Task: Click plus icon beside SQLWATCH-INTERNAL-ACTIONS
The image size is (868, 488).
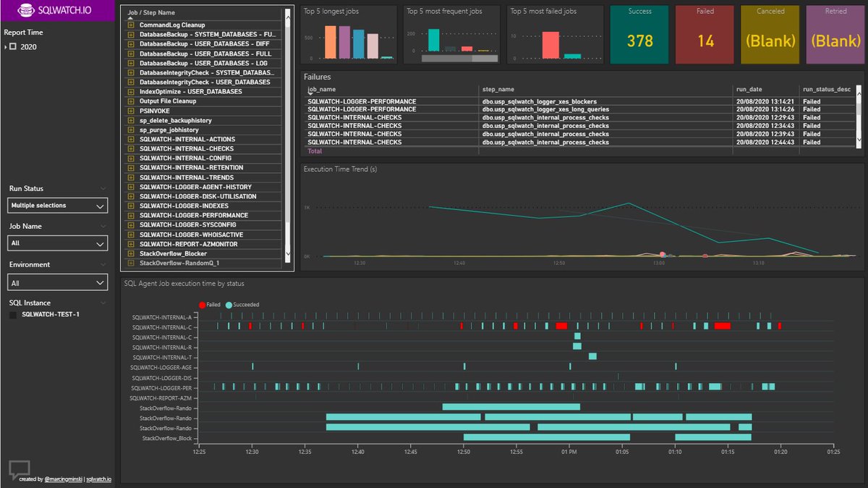Action: (x=131, y=139)
